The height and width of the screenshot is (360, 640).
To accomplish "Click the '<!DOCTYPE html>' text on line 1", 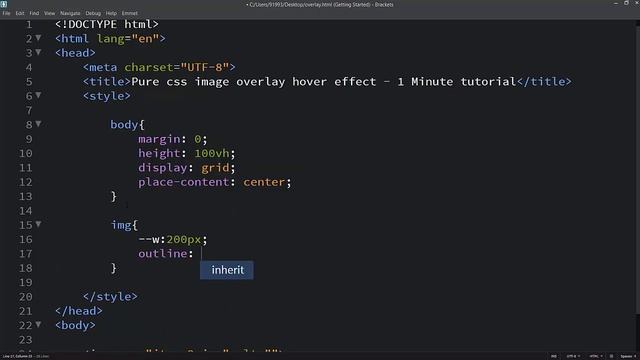I will 107,24.
